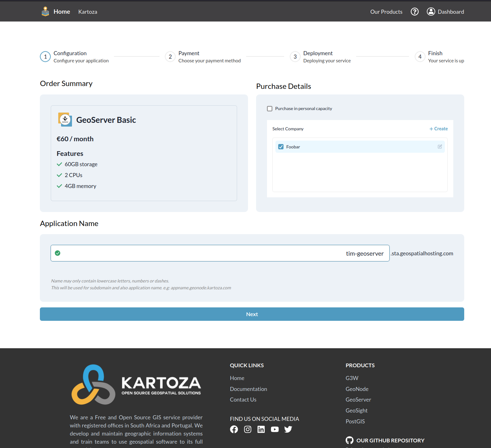
Task: Click the Deployment step label
Action: pos(318,53)
